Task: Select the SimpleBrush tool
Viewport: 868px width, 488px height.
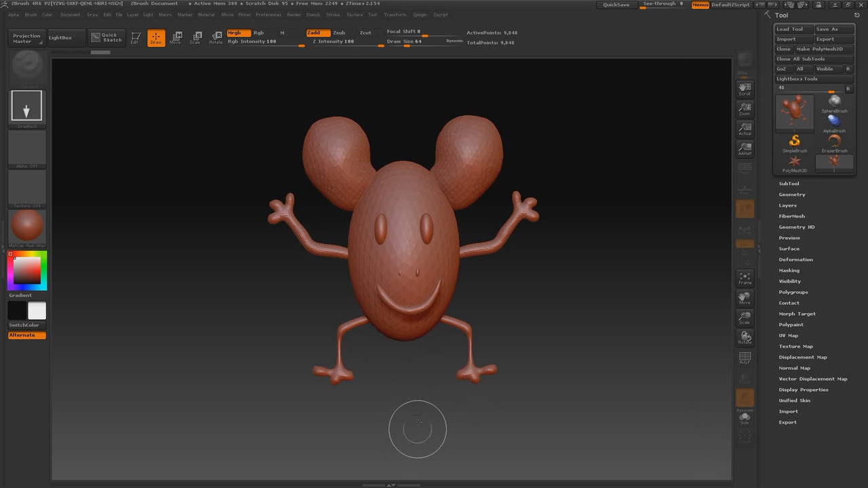Action: point(795,143)
